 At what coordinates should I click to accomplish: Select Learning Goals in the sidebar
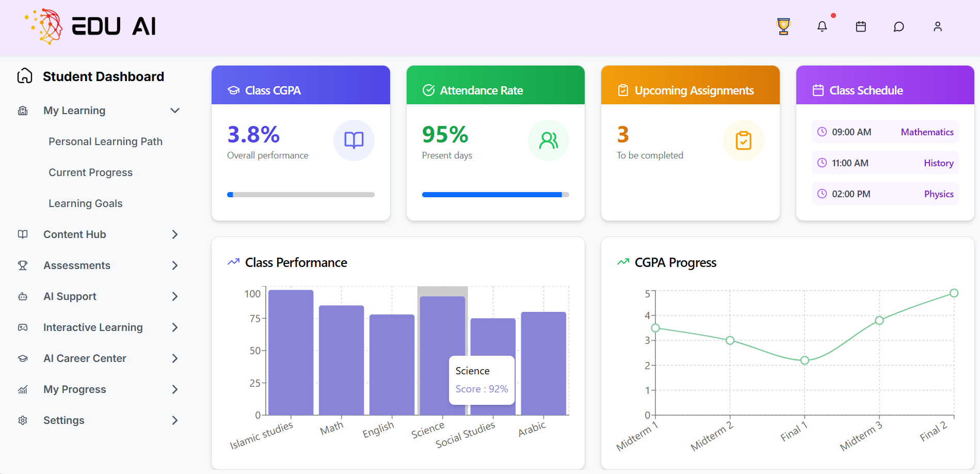86,203
